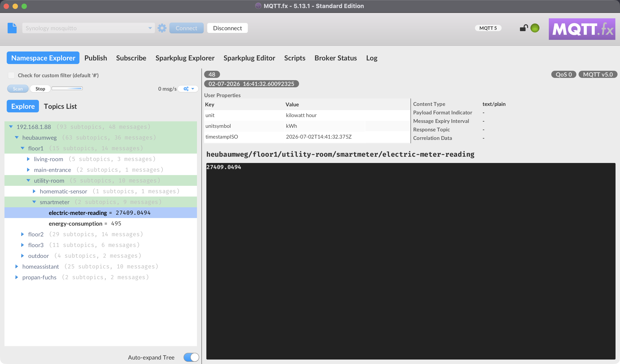Screen dimensions: 620x364
Task: Click the payload text area showing 27409.0494
Action: (411, 261)
